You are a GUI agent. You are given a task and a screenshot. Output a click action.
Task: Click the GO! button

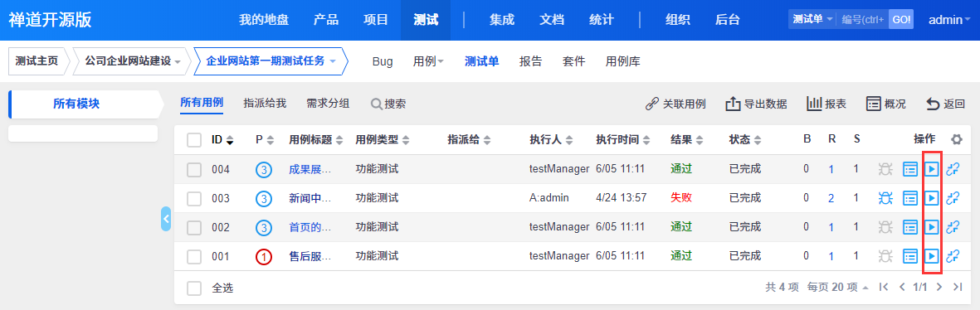point(901,19)
